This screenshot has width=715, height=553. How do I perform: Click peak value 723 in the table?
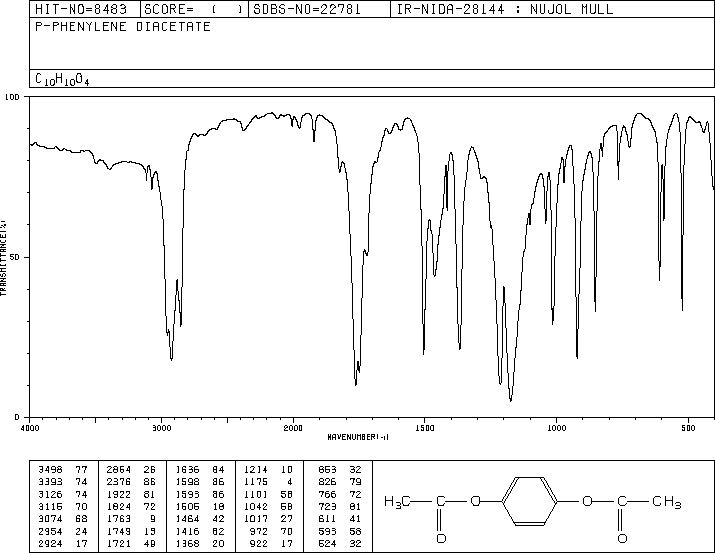[327, 506]
